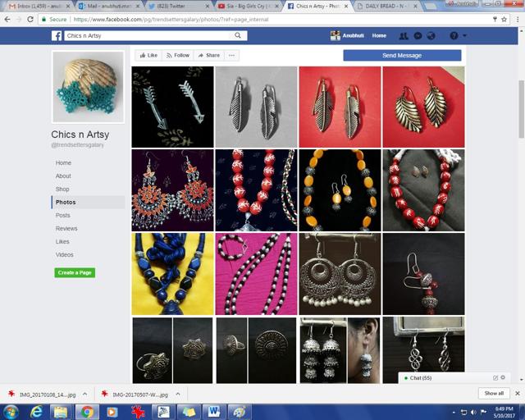Image resolution: width=525 pixels, height=420 pixels.
Task: Expand options for IMG_20170108 download
Action: [85, 395]
